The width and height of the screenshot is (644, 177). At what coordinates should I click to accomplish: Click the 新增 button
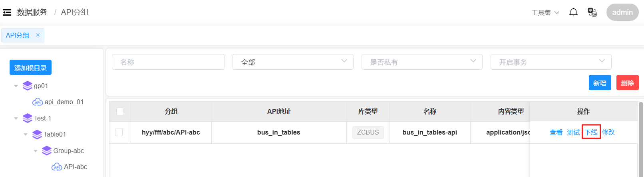click(600, 83)
